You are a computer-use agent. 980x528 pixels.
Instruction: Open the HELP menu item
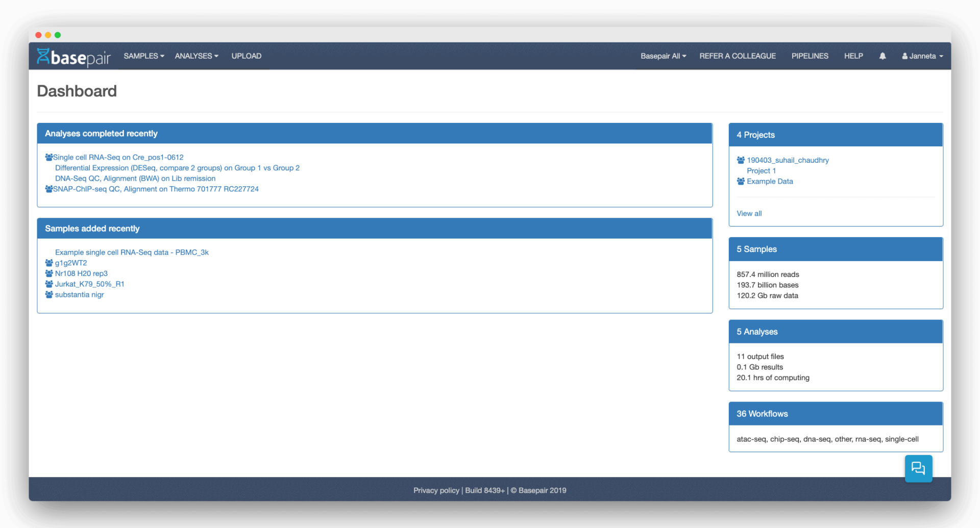click(853, 56)
